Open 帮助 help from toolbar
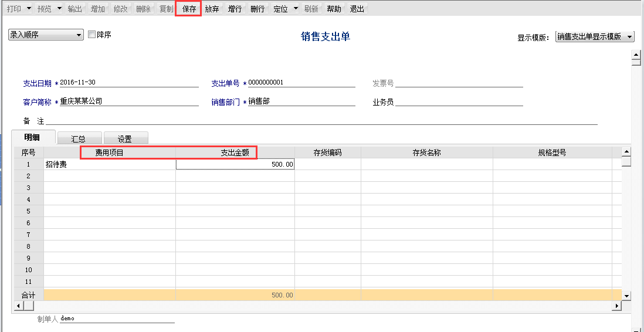Image resolution: width=644 pixels, height=332 pixels. tap(334, 9)
